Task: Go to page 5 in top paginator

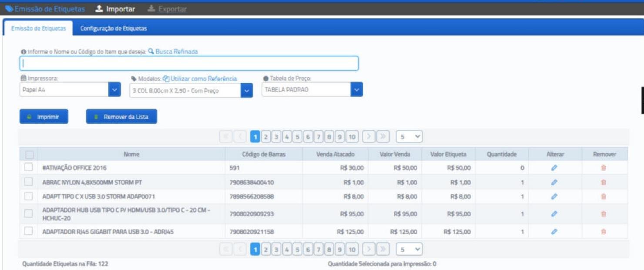Action: 297,137
